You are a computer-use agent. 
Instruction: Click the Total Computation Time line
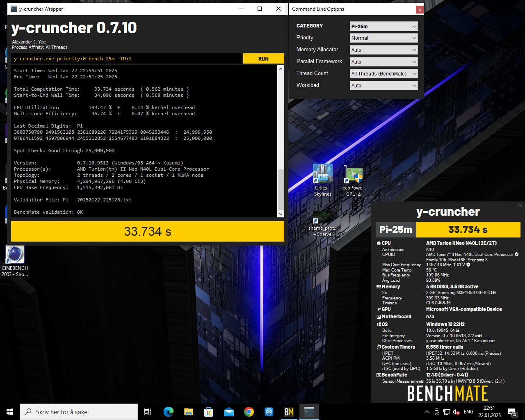point(101,89)
